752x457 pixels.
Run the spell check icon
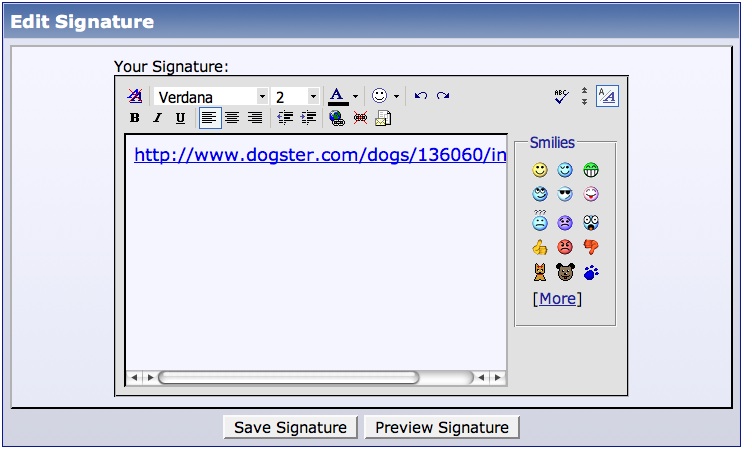click(x=562, y=96)
